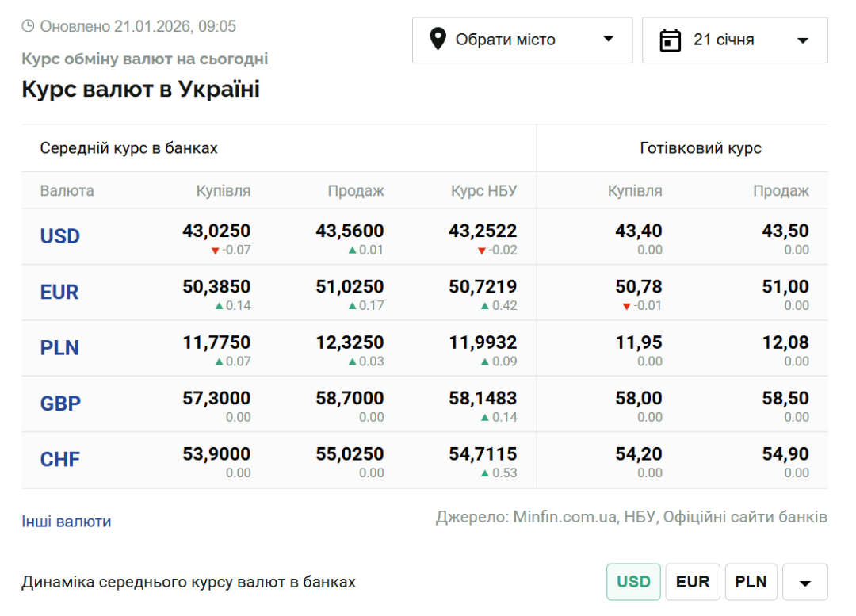Open the '21 січня' date dropdown
Screen dimensions: 856x616
(x=734, y=40)
